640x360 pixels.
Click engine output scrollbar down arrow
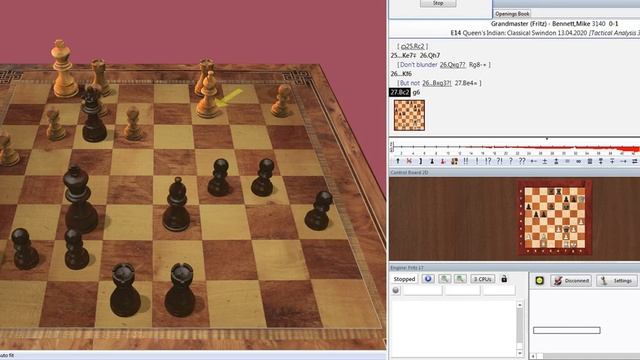click(520, 353)
